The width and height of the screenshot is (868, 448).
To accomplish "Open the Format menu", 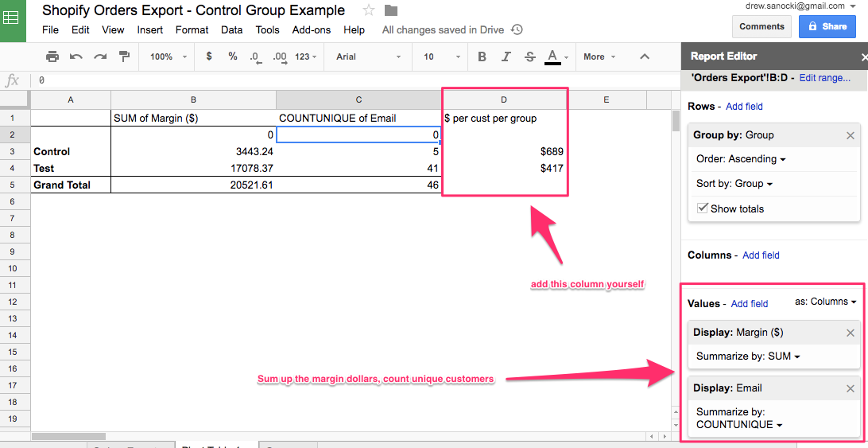I will coord(192,30).
